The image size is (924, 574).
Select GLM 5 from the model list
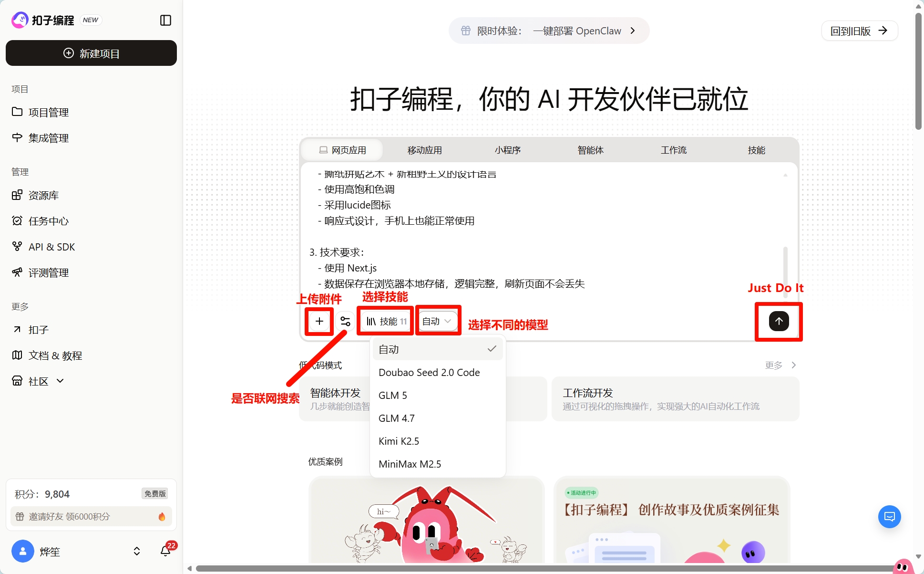click(x=392, y=395)
